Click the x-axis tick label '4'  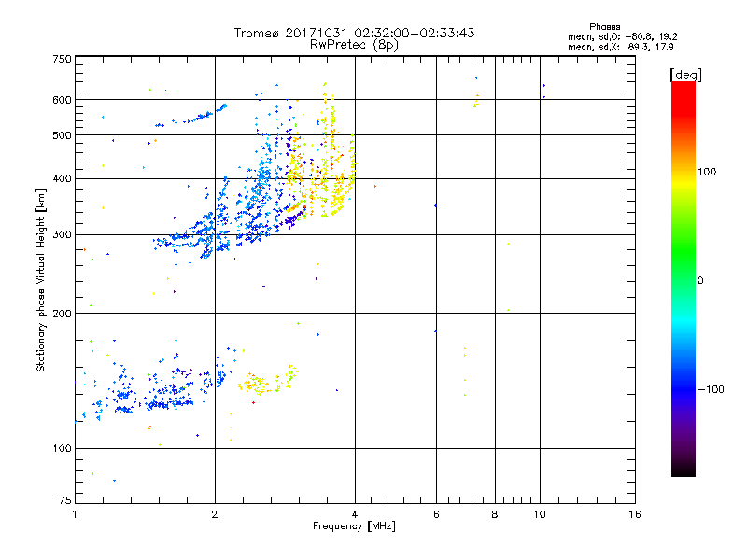click(x=355, y=514)
